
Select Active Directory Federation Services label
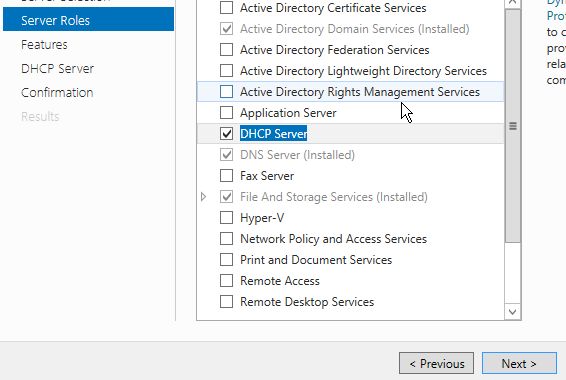pyautogui.click(x=334, y=50)
